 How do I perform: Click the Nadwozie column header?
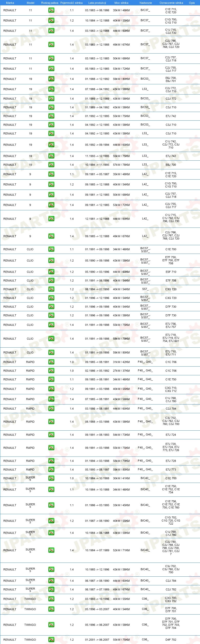[146, 3]
